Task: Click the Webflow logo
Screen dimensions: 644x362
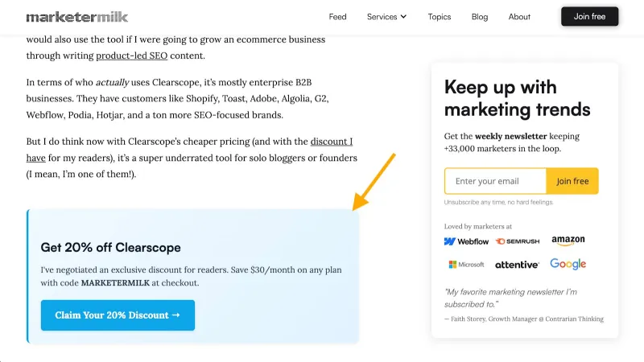Action: pyautogui.click(x=466, y=241)
